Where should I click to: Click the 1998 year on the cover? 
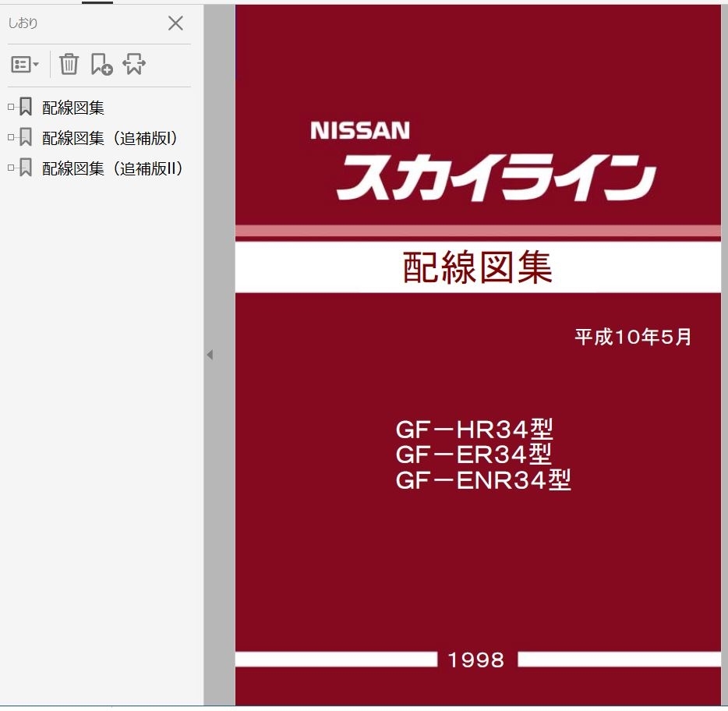(476, 660)
